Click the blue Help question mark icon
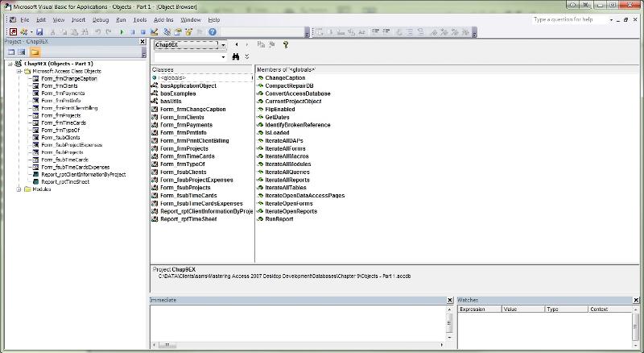The height and width of the screenshot is (353, 644). (x=213, y=31)
